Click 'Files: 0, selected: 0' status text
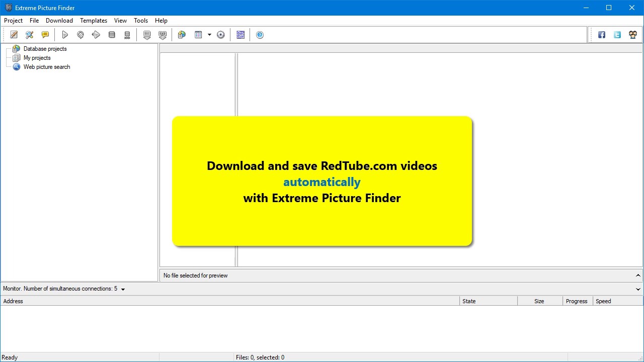This screenshot has width=644, height=362. click(260, 357)
